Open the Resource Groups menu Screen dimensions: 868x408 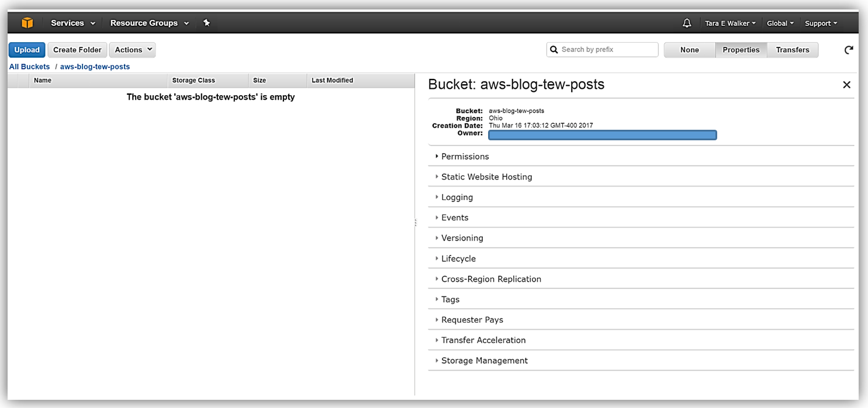150,23
